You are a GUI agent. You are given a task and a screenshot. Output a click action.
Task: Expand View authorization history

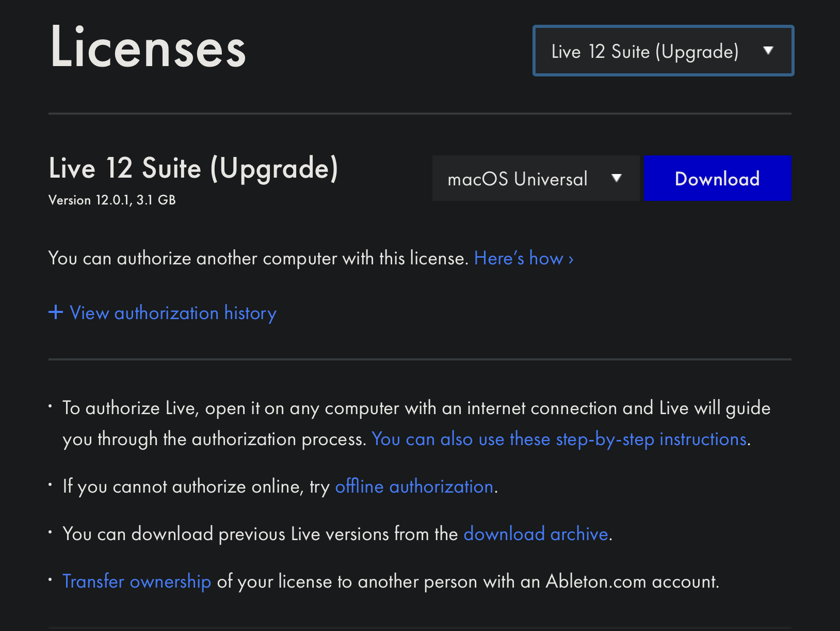tap(163, 313)
